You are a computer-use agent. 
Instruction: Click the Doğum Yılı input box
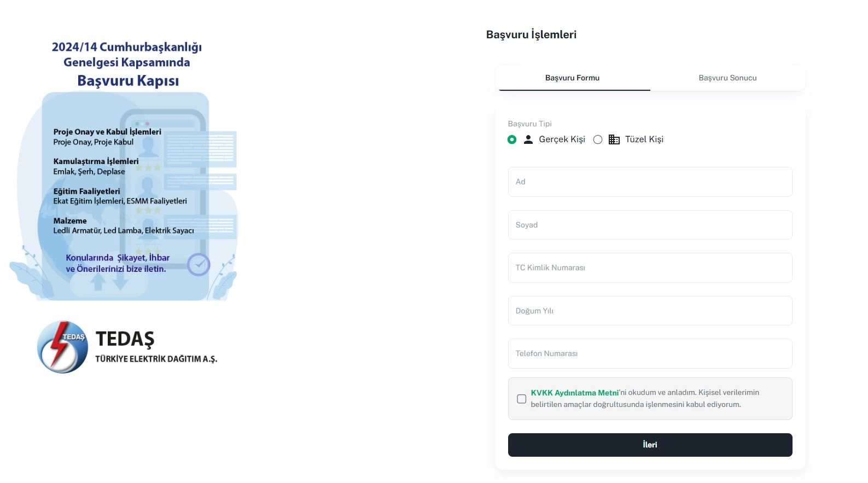[650, 311]
